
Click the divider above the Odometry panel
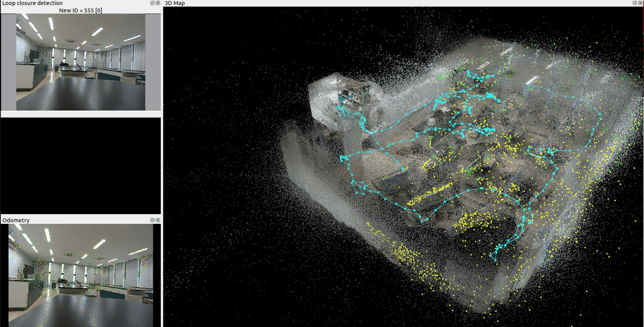pyautogui.click(x=80, y=215)
